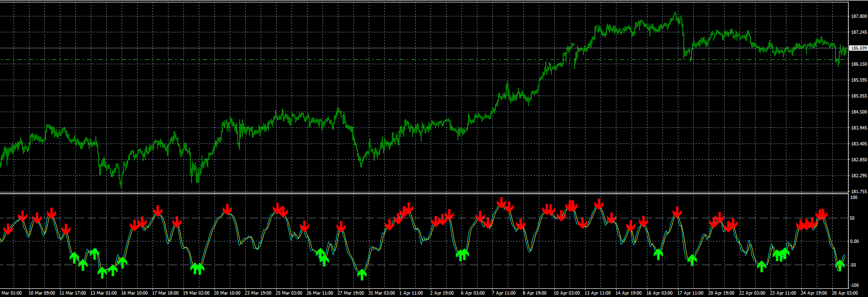Click the indicator scale value 0.00
Screen dimensions: 868x297
[x=854, y=241]
